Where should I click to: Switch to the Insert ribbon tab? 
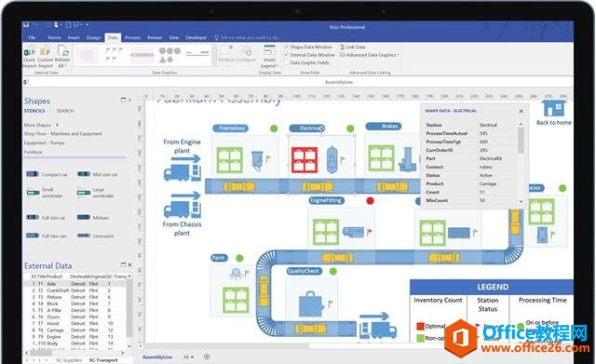(74, 37)
